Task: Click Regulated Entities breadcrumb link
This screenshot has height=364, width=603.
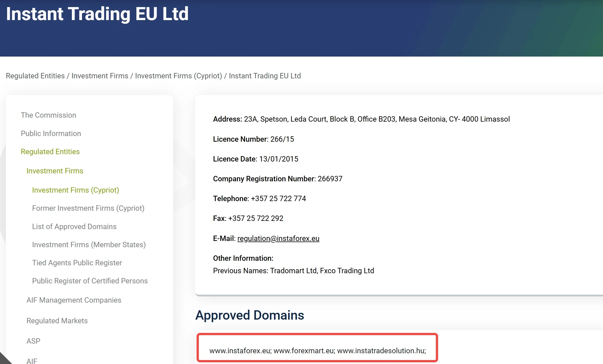Action: pyautogui.click(x=35, y=76)
